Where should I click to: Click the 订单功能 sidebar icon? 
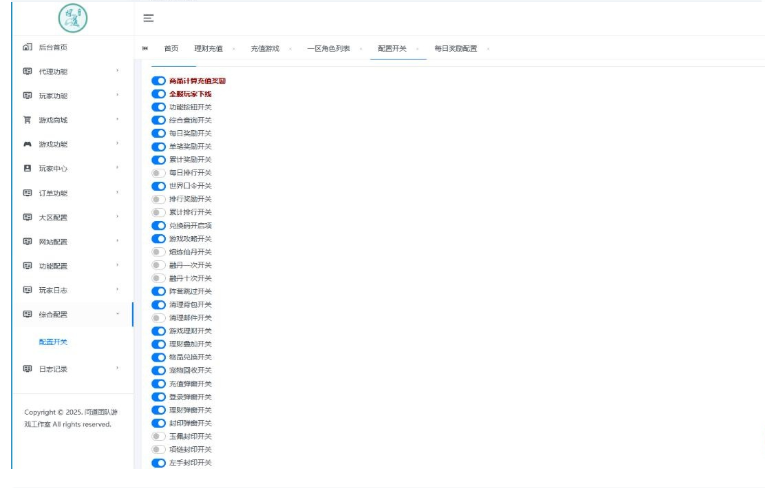27,193
